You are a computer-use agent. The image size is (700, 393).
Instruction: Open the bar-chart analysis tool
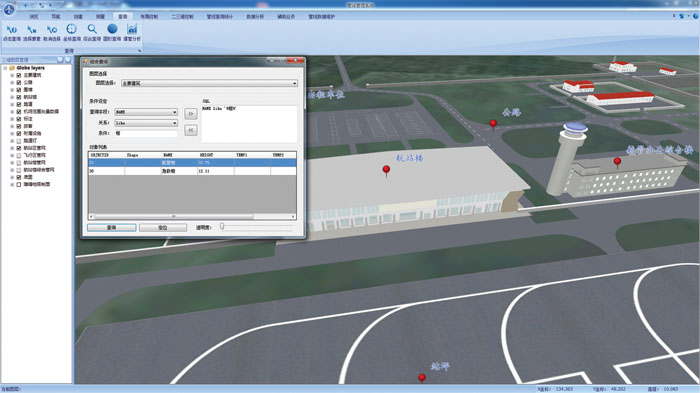132,32
